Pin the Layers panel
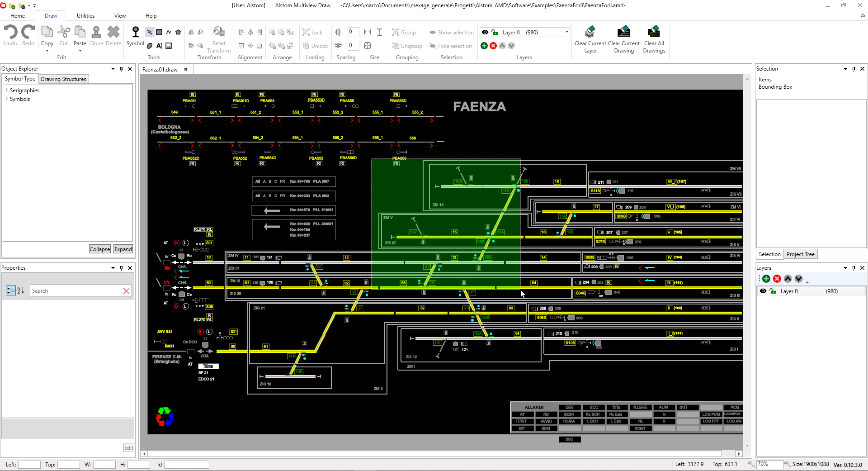868x471 pixels. pos(854,268)
